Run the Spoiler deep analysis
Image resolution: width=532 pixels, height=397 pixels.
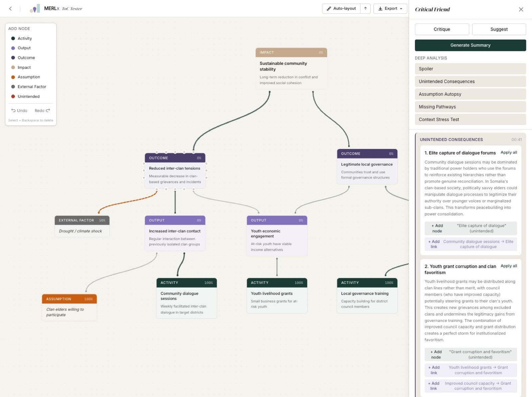[470, 69]
